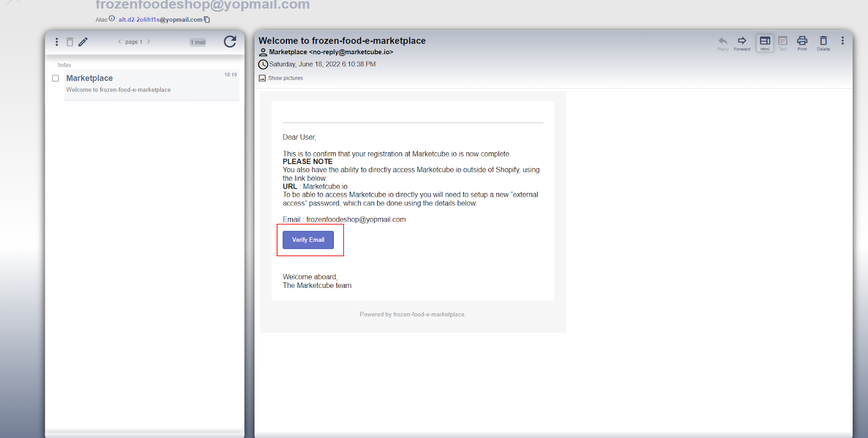
Task: Select the Marketplace mail checkbox
Action: coord(55,78)
